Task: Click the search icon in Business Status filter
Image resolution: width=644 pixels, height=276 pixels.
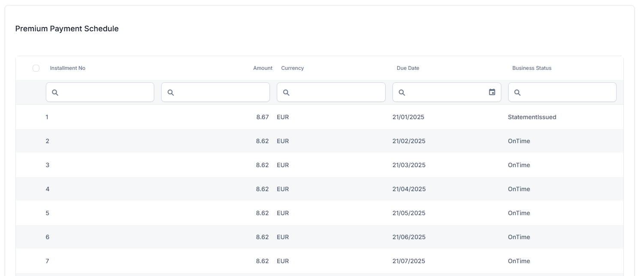Action: point(517,93)
